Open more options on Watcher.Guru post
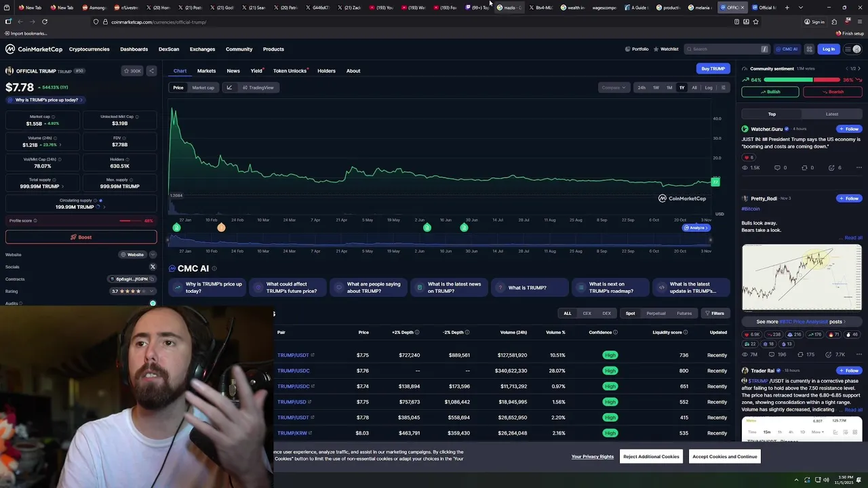The height and width of the screenshot is (488, 868). click(x=859, y=167)
